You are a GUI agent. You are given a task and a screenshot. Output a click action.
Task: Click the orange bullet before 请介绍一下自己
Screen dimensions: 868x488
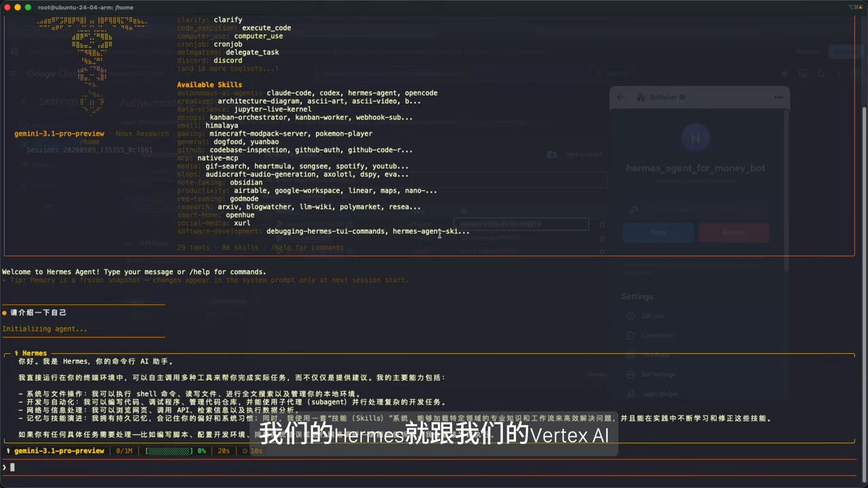click(x=5, y=312)
